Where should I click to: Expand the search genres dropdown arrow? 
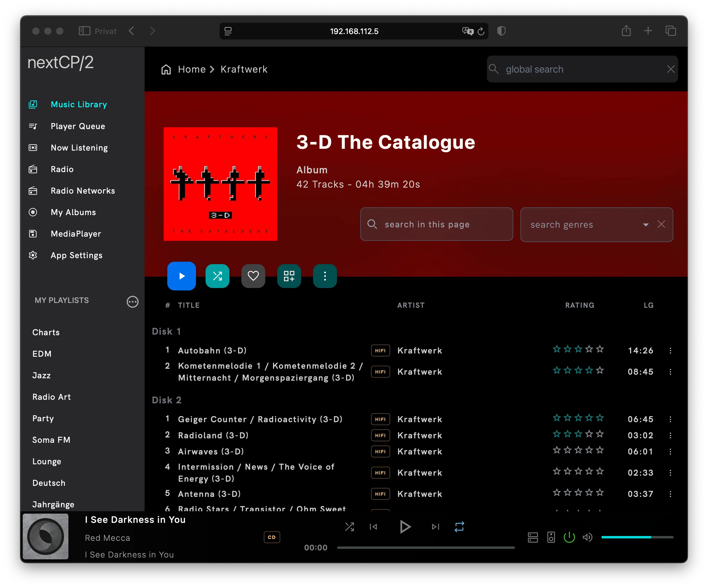(646, 225)
